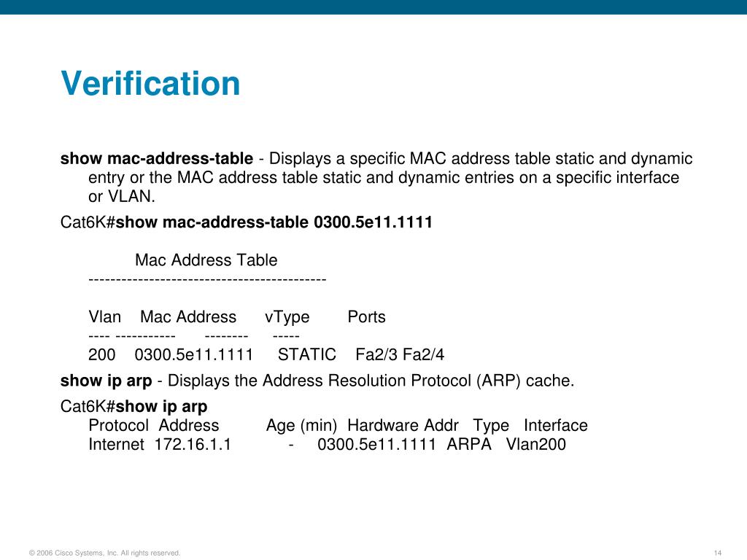Click the 'Ports' column header

tap(366, 316)
